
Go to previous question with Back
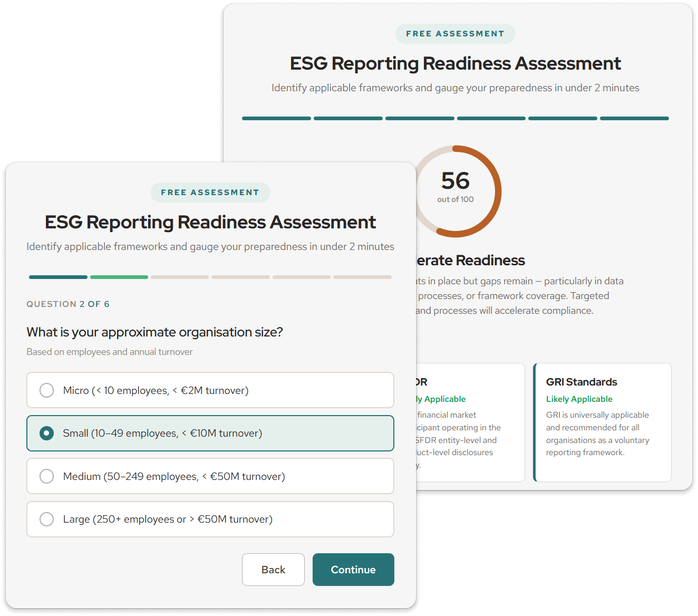[x=273, y=570]
